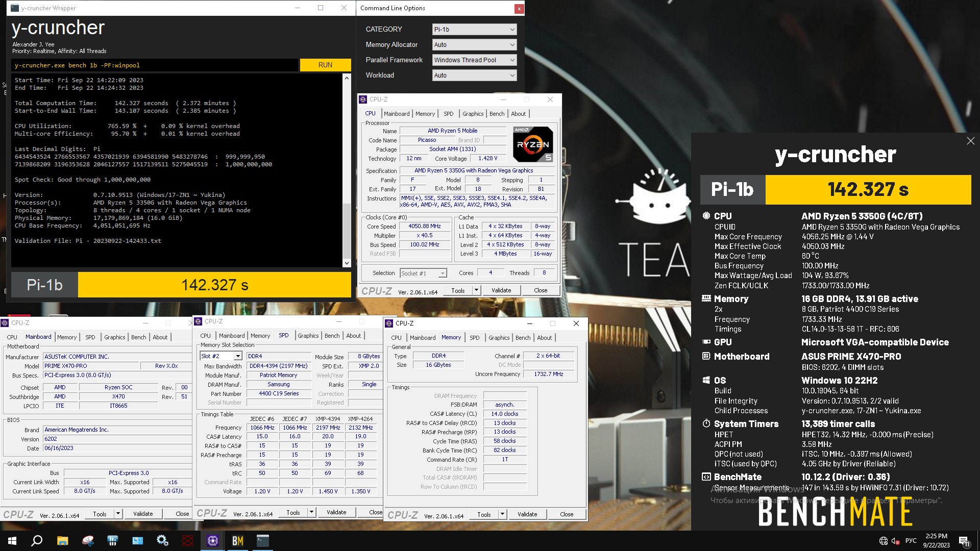
Task: Open the gears settings taskbar icon
Action: click(163, 541)
